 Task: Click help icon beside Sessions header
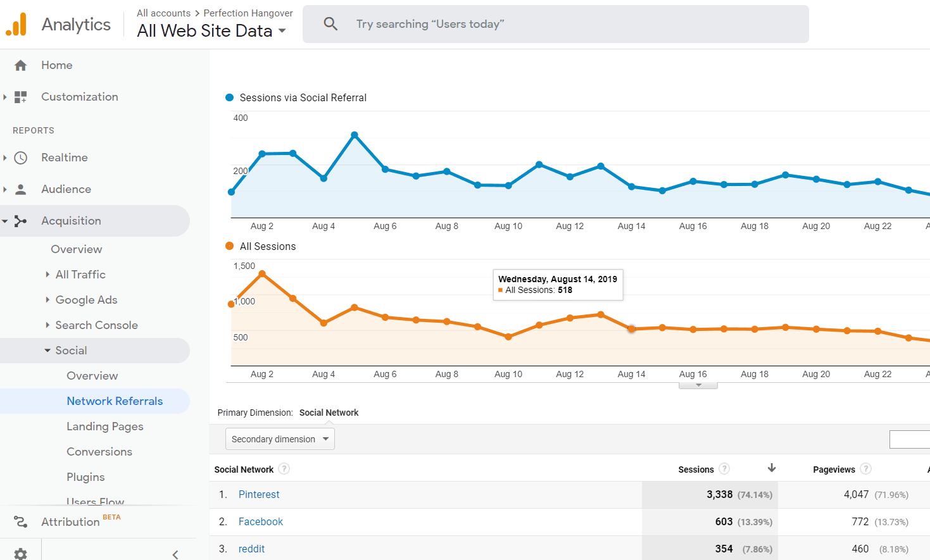724,469
